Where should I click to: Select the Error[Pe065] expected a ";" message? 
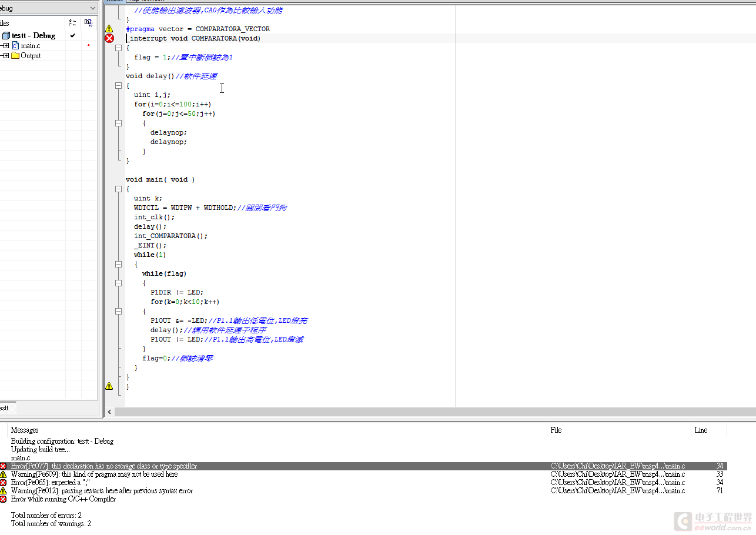[50, 482]
